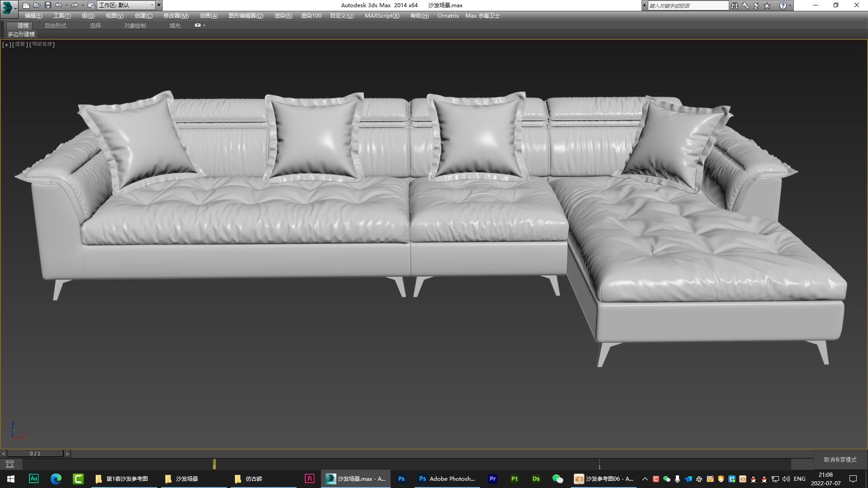The image size is (868, 488).
Task: Click the search binoculars icon near search box
Action: (x=734, y=5)
